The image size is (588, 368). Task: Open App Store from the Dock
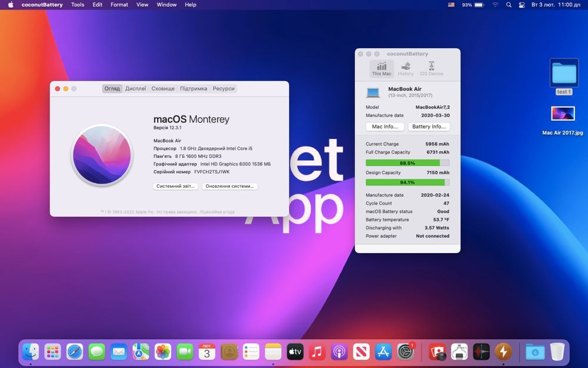(383, 352)
